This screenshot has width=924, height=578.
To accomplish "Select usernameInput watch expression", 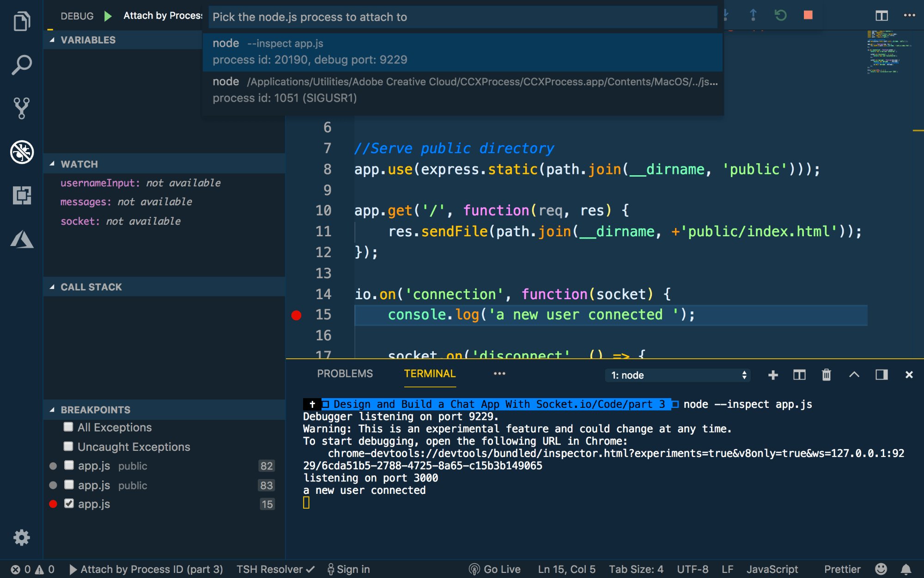I will click(164, 183).
